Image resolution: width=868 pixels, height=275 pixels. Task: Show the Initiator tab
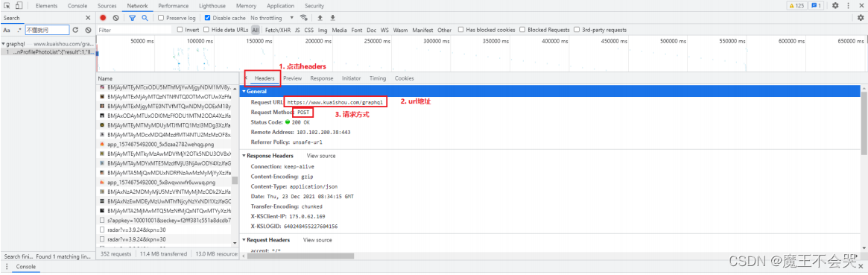[x=352, y=78]
